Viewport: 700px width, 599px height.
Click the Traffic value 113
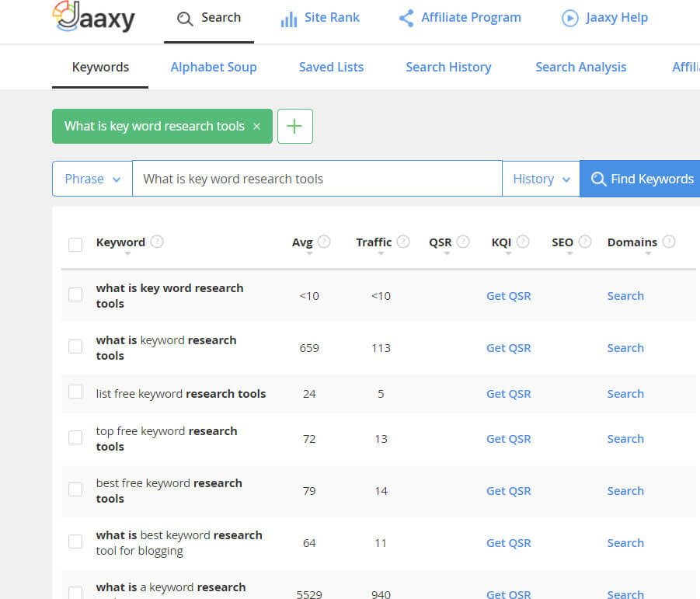[381, 348]
